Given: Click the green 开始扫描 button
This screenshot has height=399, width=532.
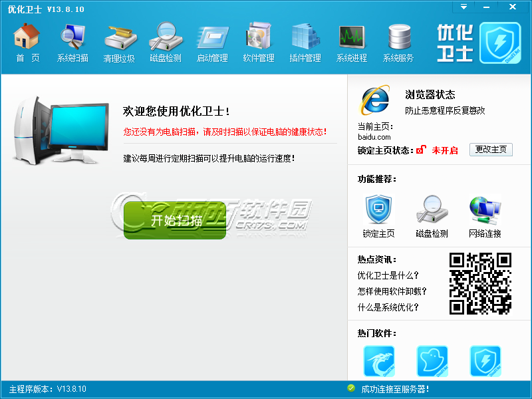Looking at the screenshot, I should [x=175, y=221].
